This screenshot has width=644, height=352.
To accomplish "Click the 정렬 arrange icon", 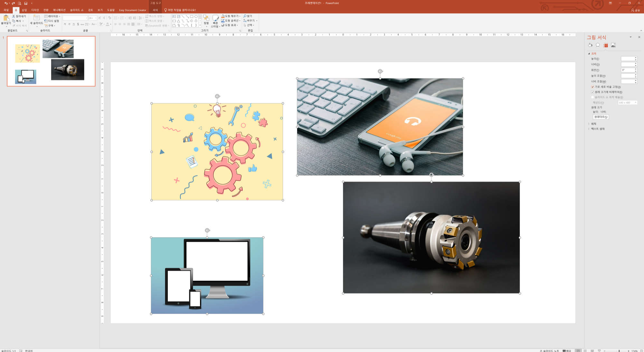I will 206,18.
